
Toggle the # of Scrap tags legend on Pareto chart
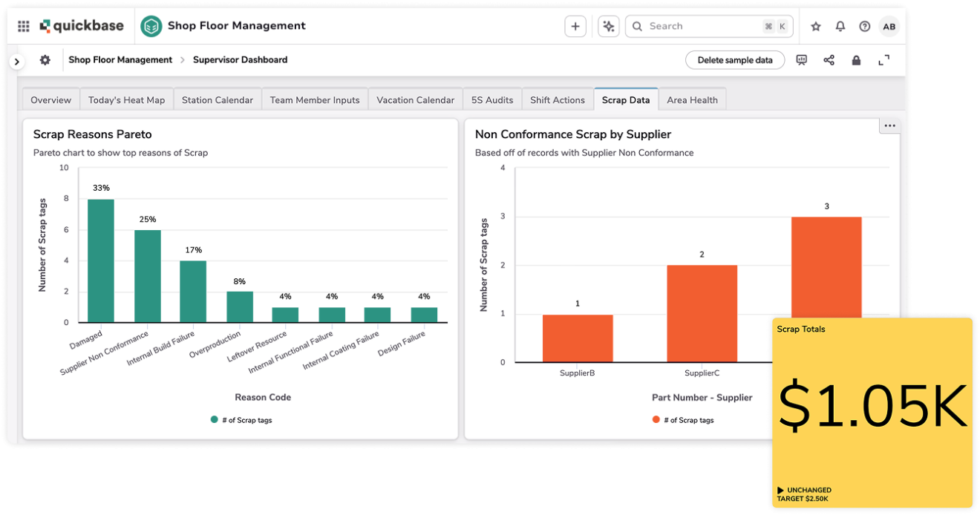click(241, 419)
